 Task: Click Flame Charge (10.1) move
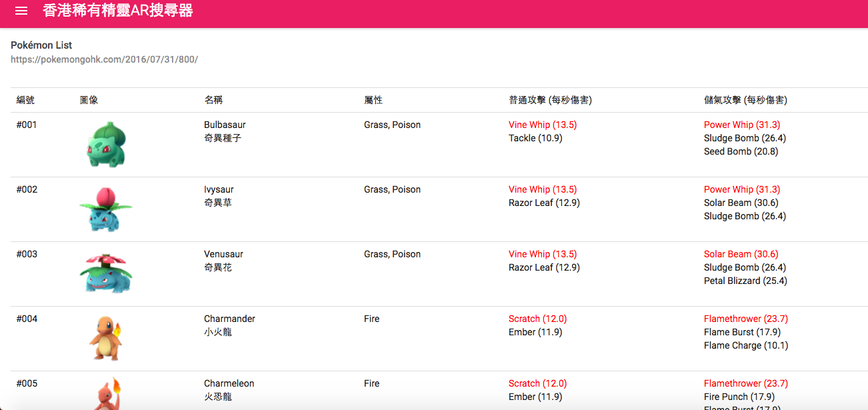coord(746,345)
